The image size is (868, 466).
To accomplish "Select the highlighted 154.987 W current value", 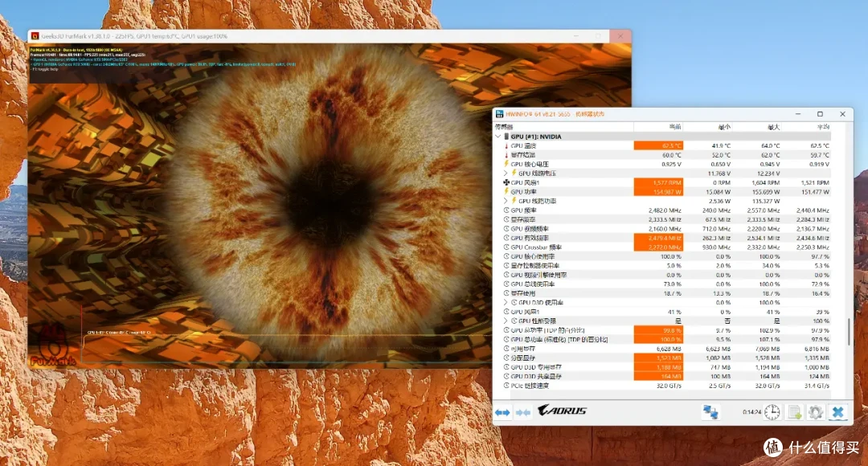I will (658, 191).
